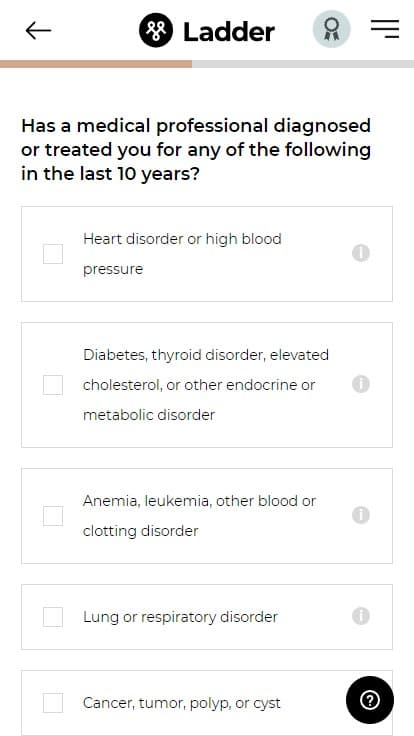
Task: Open the award ribbon badge icon
Action: tap(332, 29)
